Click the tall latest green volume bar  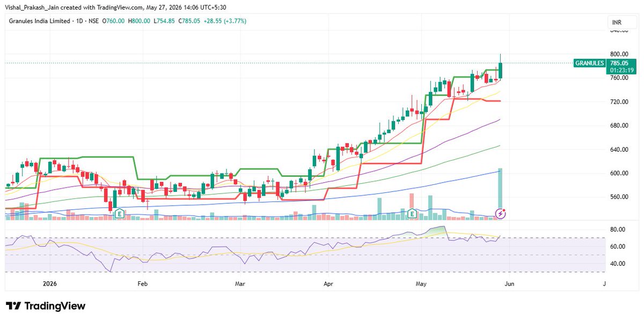pyautogui.click(x=500, y=193)
